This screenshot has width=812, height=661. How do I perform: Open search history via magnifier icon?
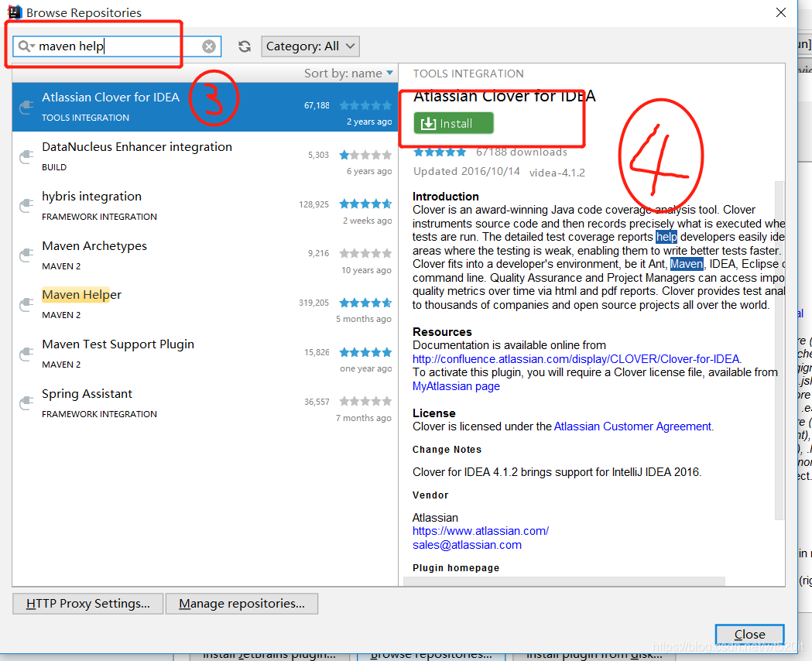[26, 46]
